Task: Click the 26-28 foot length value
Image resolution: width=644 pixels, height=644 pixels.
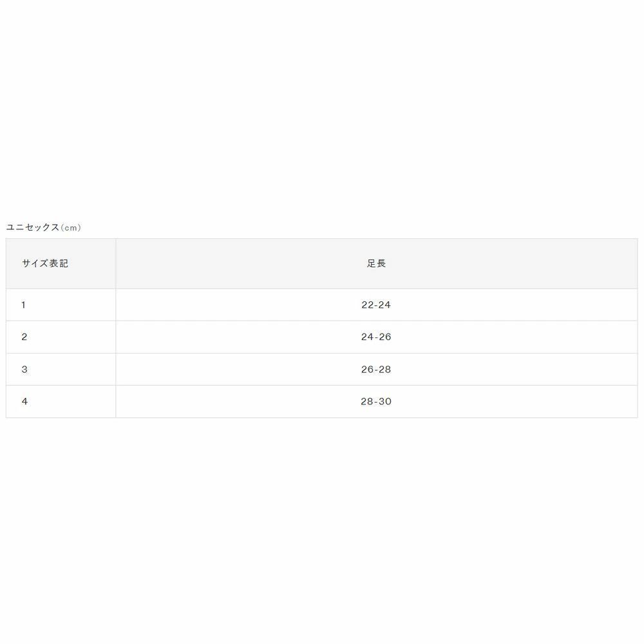Action: [376, 369]
